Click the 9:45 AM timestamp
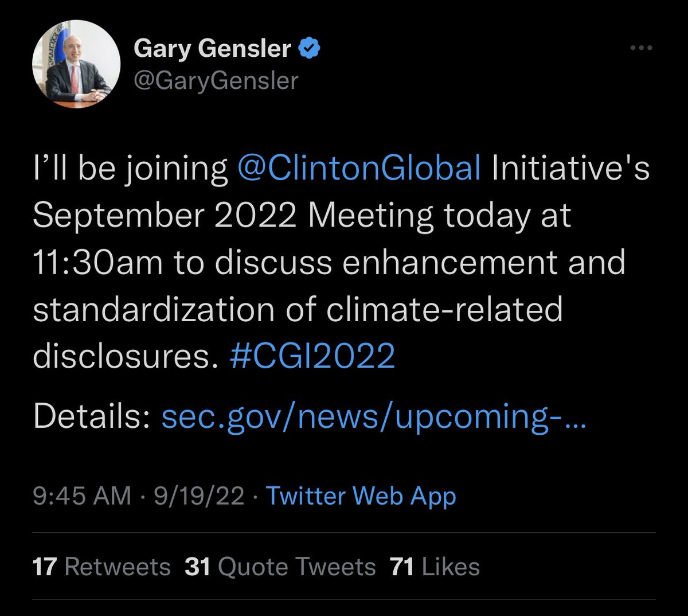 (x=82, y=496)
